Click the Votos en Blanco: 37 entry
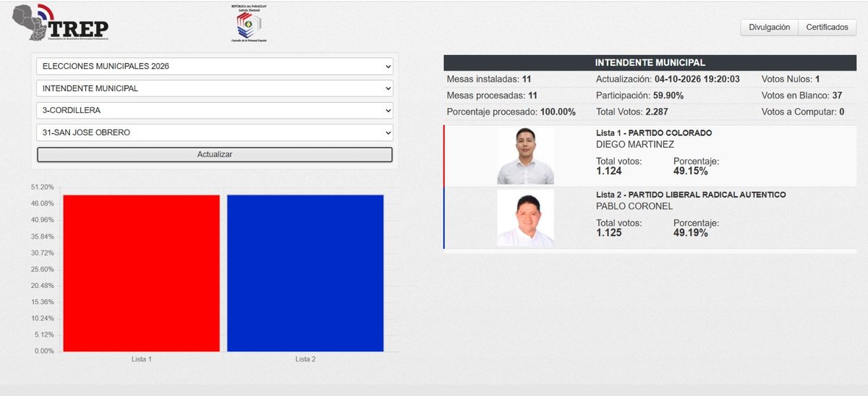Viewport: 868px width, 396px height. pos(802,96)
